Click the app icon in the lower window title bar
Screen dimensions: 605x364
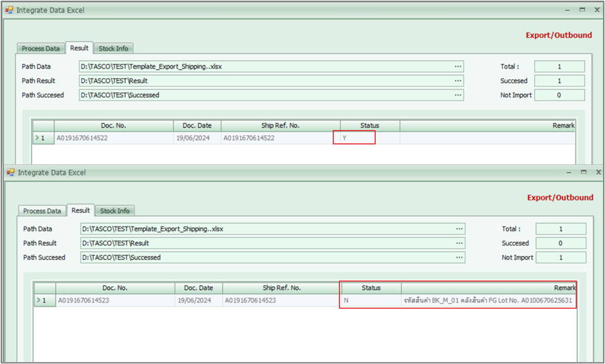(x=11, y=172)
